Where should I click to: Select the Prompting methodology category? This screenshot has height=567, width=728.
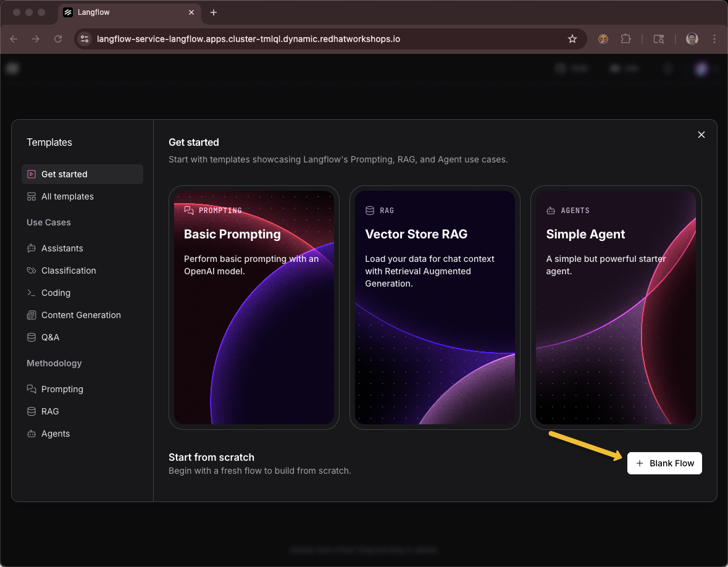pos(62,389)
